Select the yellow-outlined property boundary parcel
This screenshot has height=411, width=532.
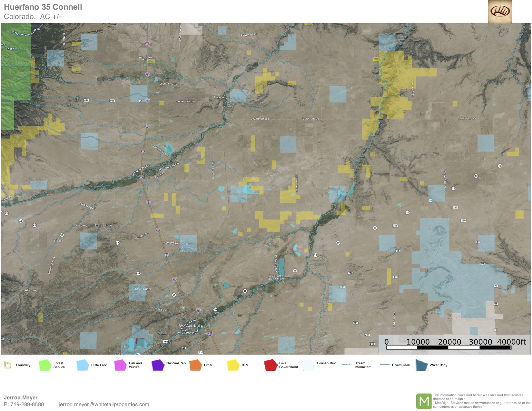[376, 59]
